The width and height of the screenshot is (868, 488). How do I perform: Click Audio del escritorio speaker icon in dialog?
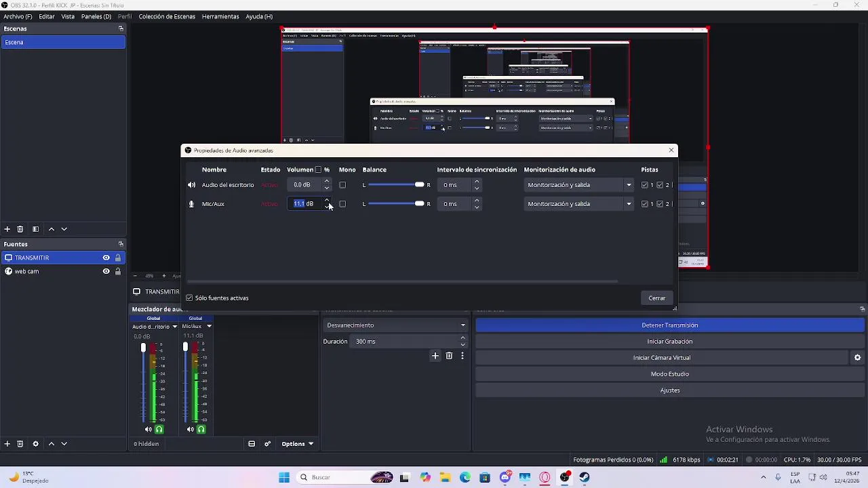click(x=191, y=185)
